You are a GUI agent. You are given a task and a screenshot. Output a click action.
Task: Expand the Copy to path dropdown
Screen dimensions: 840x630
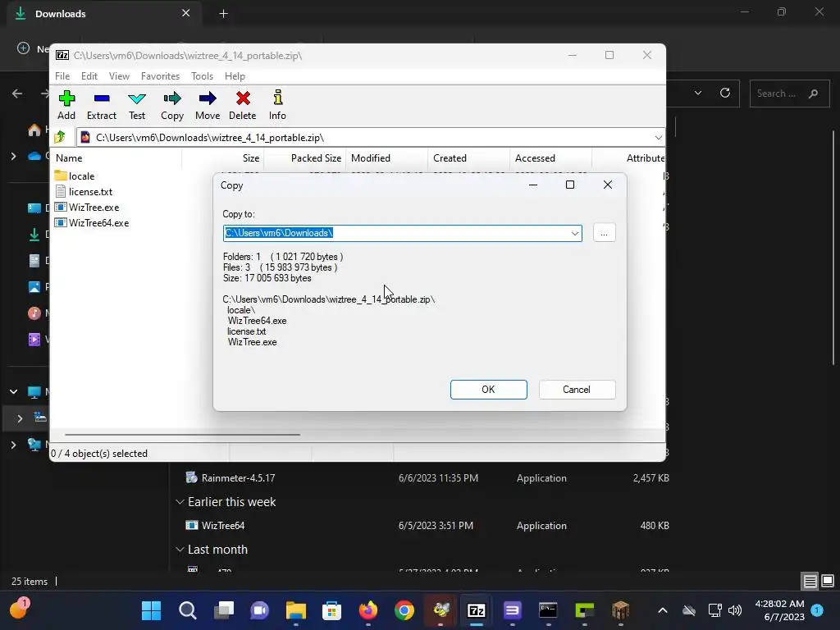click(x=574, y=233)
